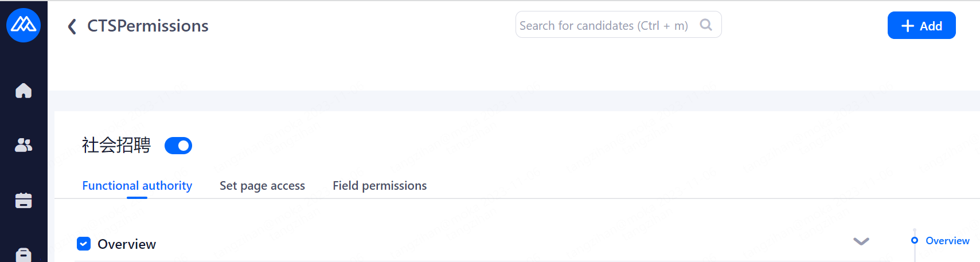
Task: Click the 社会招聘 heading text
Action: (116, 145)
